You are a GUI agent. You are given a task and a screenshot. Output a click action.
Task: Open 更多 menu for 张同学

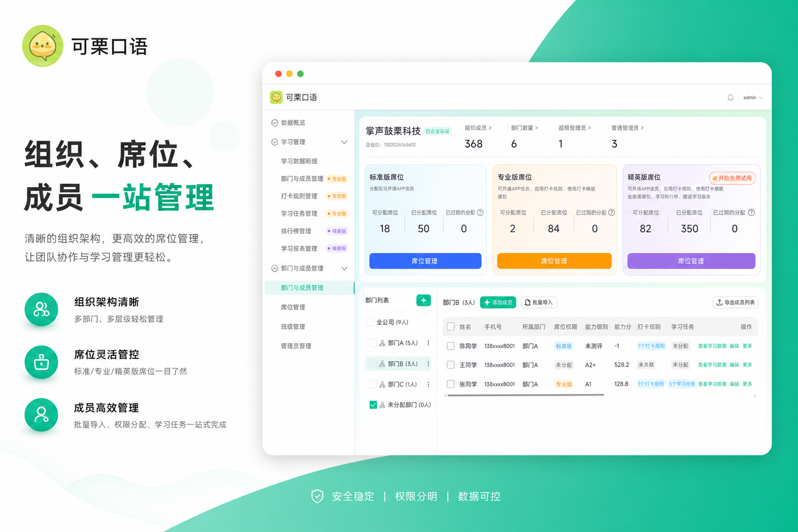click(747, 384)
